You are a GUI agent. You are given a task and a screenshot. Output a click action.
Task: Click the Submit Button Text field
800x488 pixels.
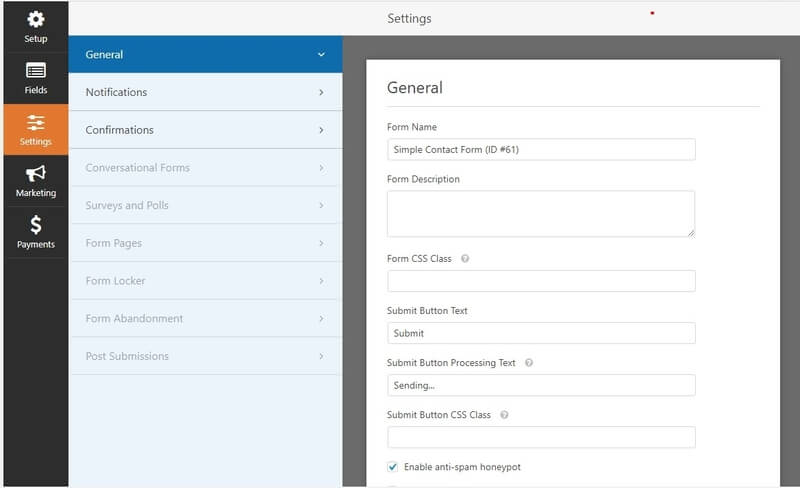coord(541,333)
